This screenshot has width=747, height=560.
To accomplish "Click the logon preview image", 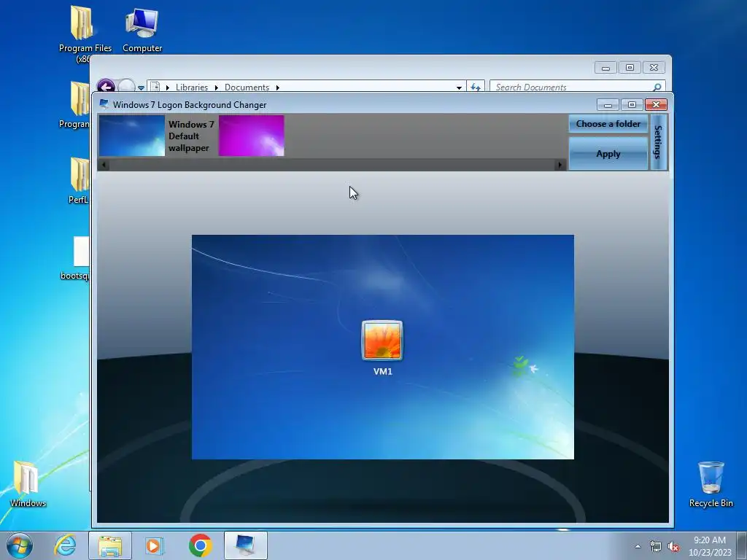I will click(x=382, y=347).
